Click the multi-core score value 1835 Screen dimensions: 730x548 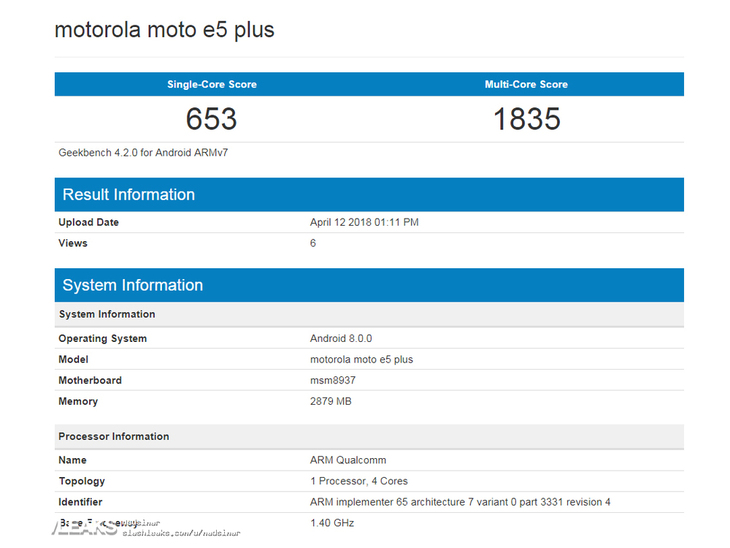pyautogui.click(x=527, y=119)
